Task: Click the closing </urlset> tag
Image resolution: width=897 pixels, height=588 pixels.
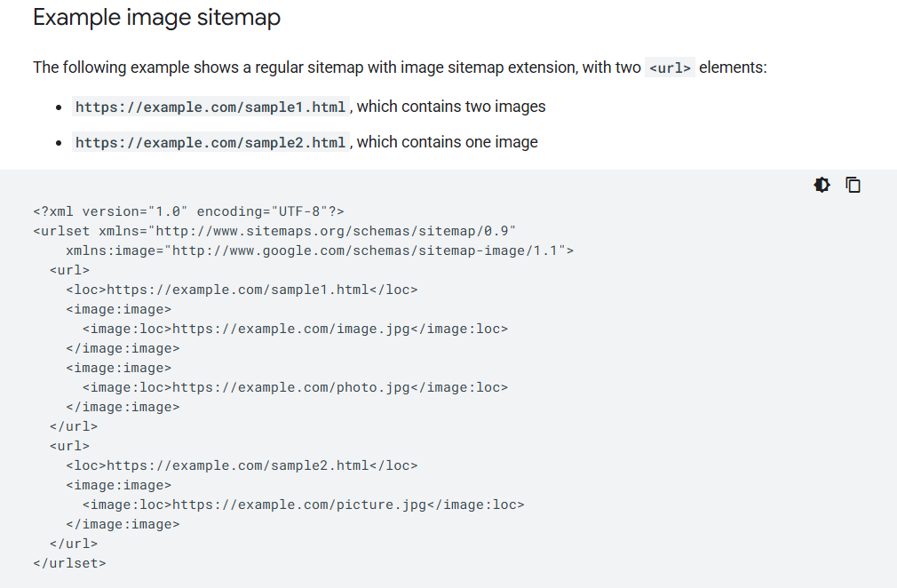Action: [x=70, y=563]
